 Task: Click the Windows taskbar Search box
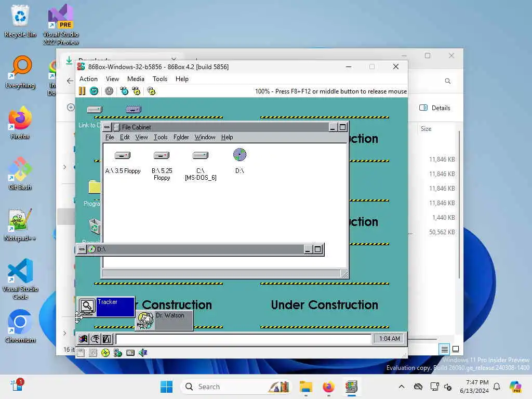tap(237, 387)
